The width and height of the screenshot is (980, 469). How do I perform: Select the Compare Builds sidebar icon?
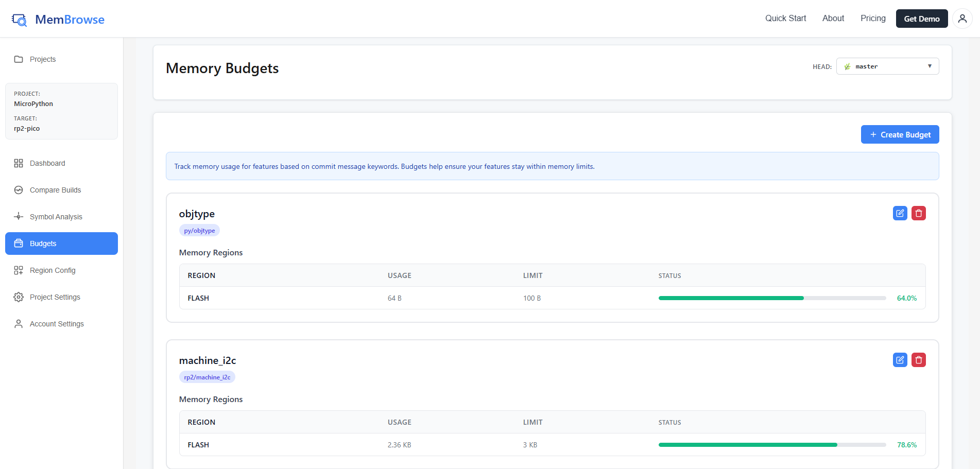(19, 190)
